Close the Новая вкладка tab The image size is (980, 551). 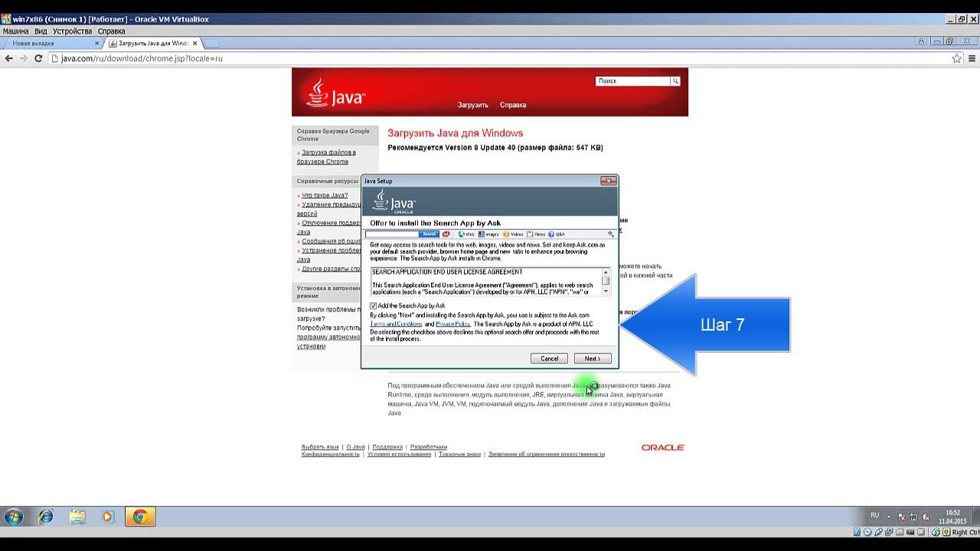click(97, 44)
